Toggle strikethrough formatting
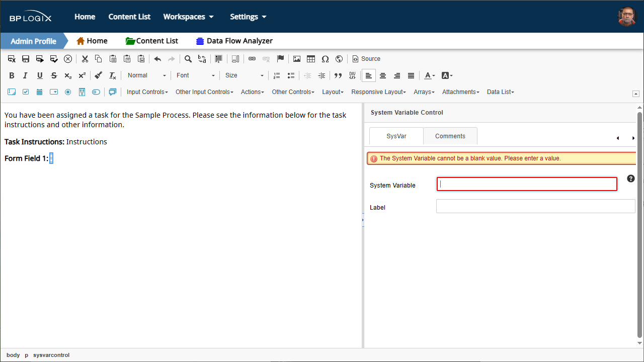 (x=54, y=75)
